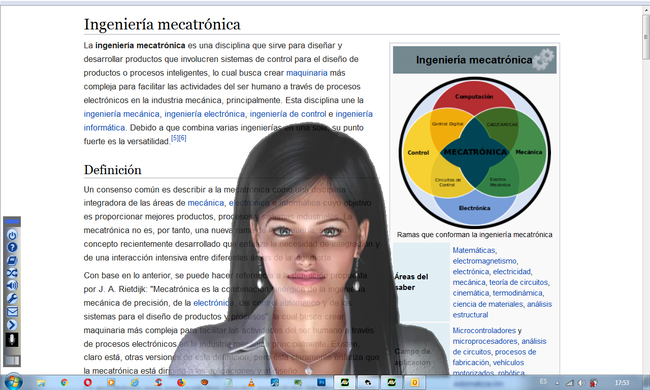This screenshot has width=650, height=390.
Task: Click the clock showing 17:53
Action: click(622, 383)
